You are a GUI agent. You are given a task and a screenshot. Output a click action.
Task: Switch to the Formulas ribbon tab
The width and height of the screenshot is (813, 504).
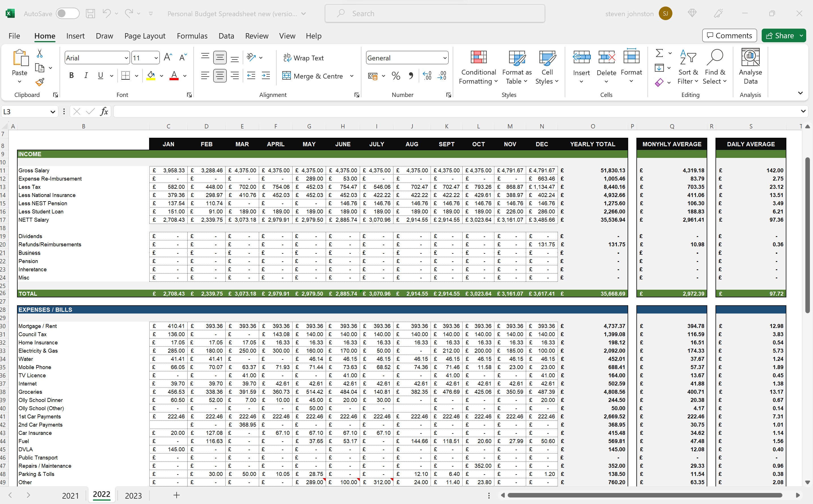coord(192,36)
